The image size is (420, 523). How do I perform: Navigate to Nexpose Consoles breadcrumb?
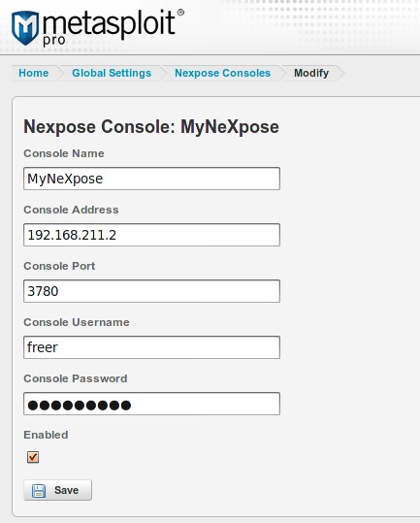(x=223, y=73)
